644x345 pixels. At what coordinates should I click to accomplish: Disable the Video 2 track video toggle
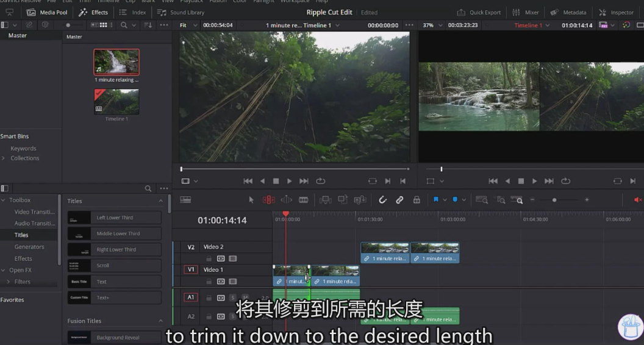coord(233,258)
